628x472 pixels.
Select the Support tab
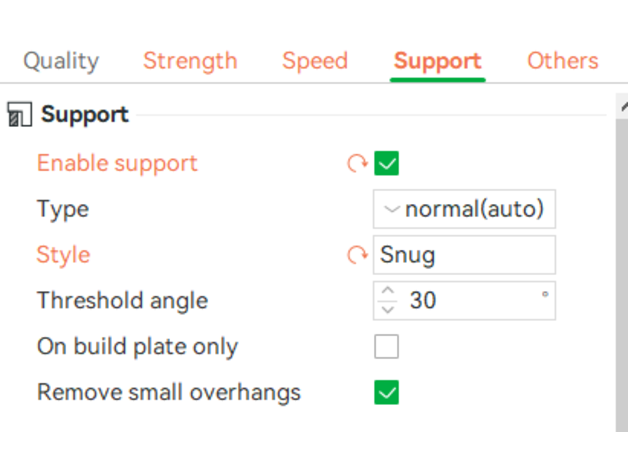[x=438, y=61]
